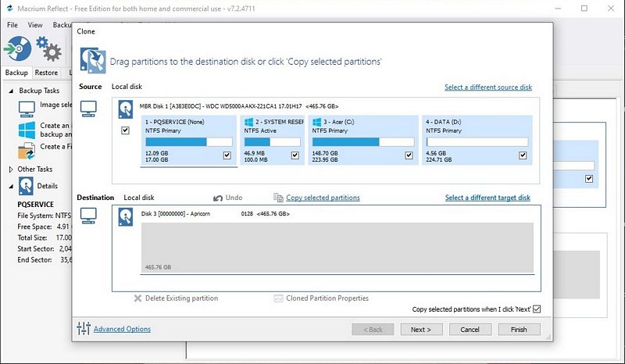Image resolution: width=625 pixels, height=364 pixels.
Task: Open the File menu
Action: click(x=12, y=25)
